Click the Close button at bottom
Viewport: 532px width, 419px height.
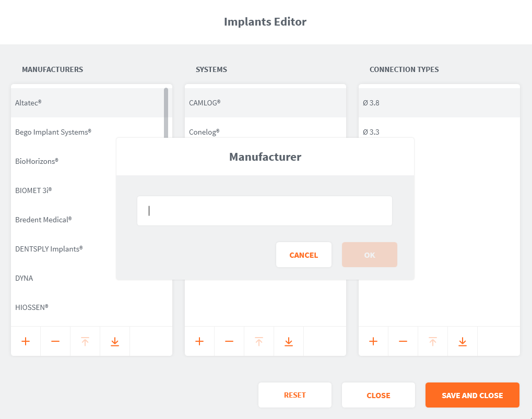(x=379, y=395)
